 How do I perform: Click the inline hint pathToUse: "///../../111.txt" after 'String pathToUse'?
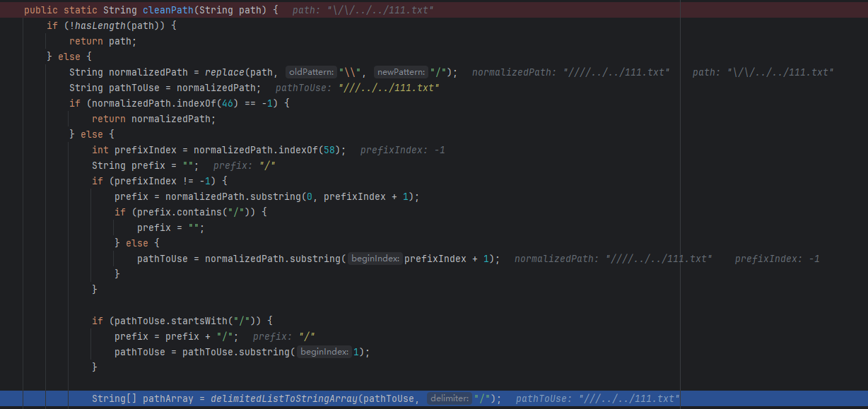pyautogui.click(x=358, y=88)
